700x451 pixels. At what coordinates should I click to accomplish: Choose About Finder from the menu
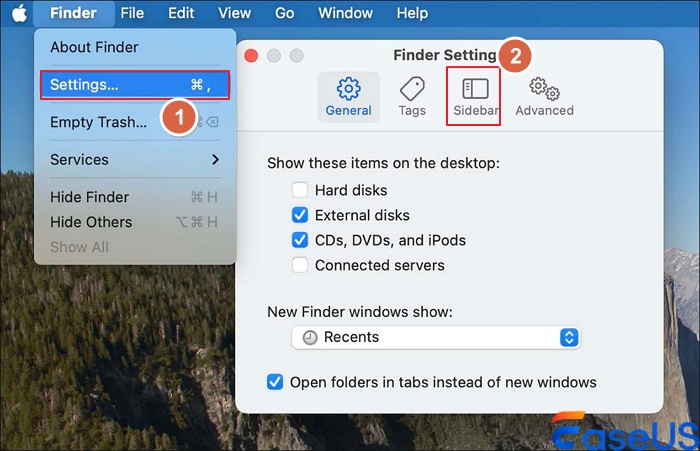pyautogui.click(x=135, y=47)
